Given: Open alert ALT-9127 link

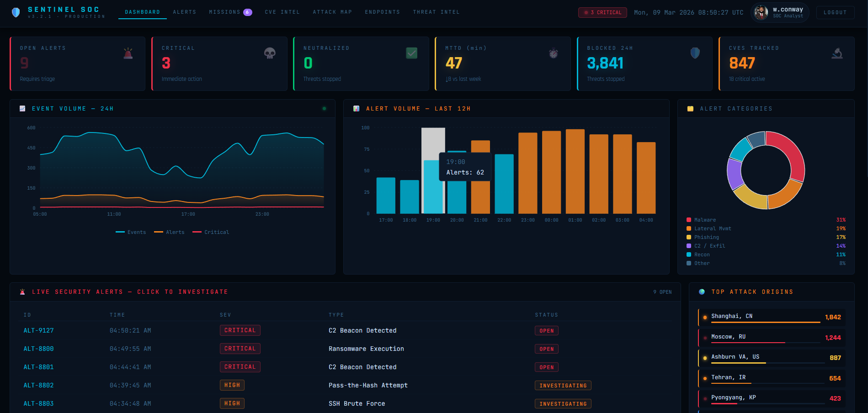Looking at the screenshot, I should coord(39,330).
